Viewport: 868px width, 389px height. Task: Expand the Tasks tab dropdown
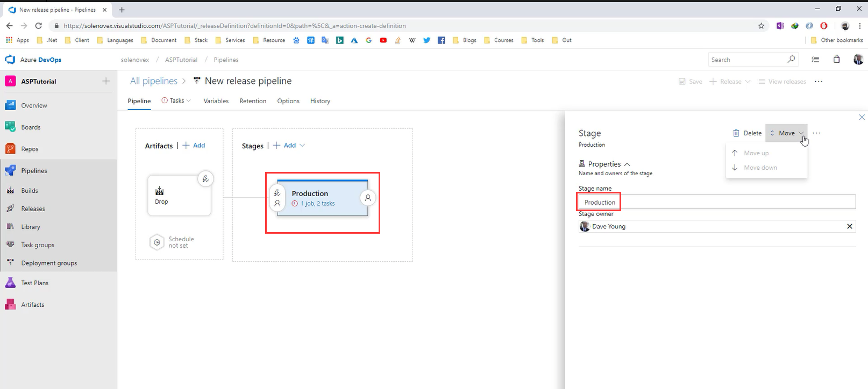tap(188, 101)
